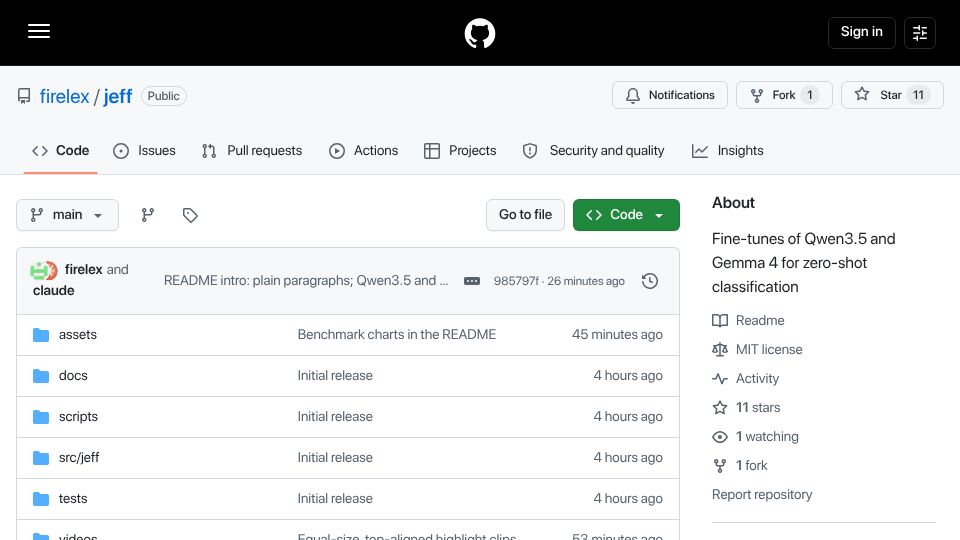
Task: Click 45 minutes ago timestamp
Action: [x=617, y=334]
